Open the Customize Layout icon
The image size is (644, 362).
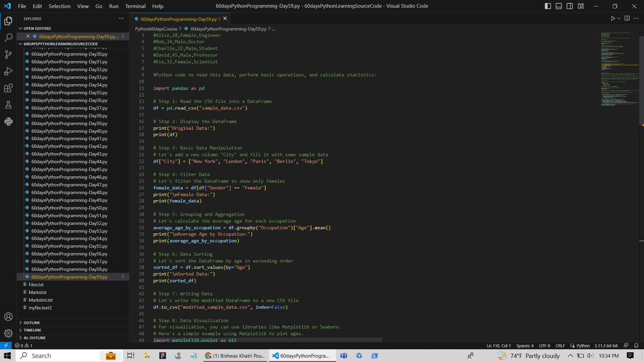581,6
